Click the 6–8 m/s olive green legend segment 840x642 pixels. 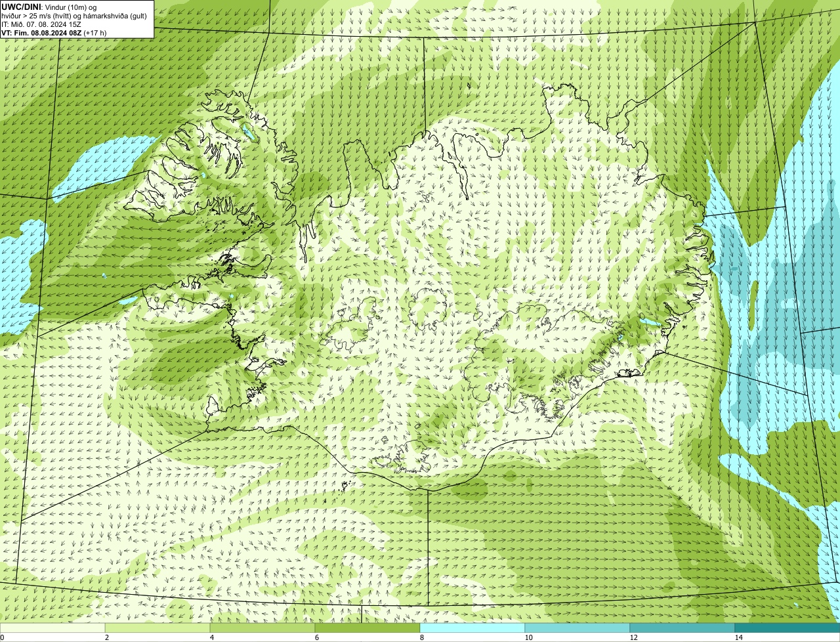(367, 628)
